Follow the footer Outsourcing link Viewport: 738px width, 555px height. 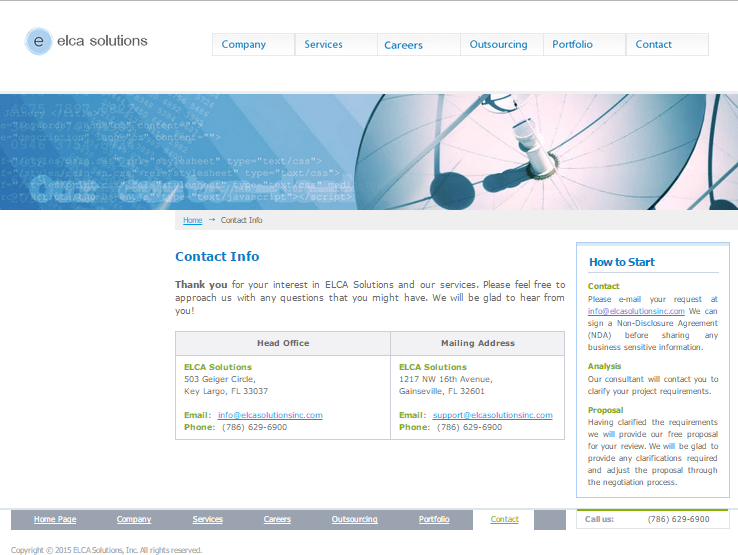(354, 519)
